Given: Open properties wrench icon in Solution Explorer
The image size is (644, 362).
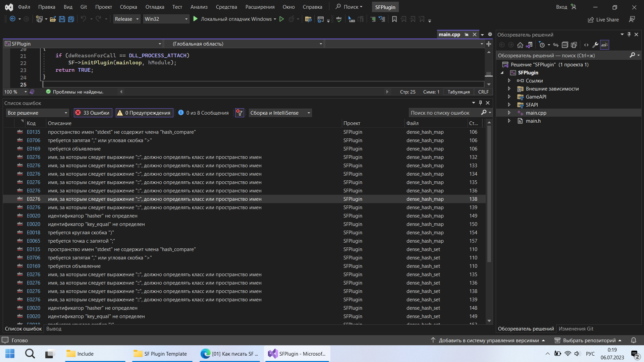Looking at the screenshot, I should [x=595, y=45].
